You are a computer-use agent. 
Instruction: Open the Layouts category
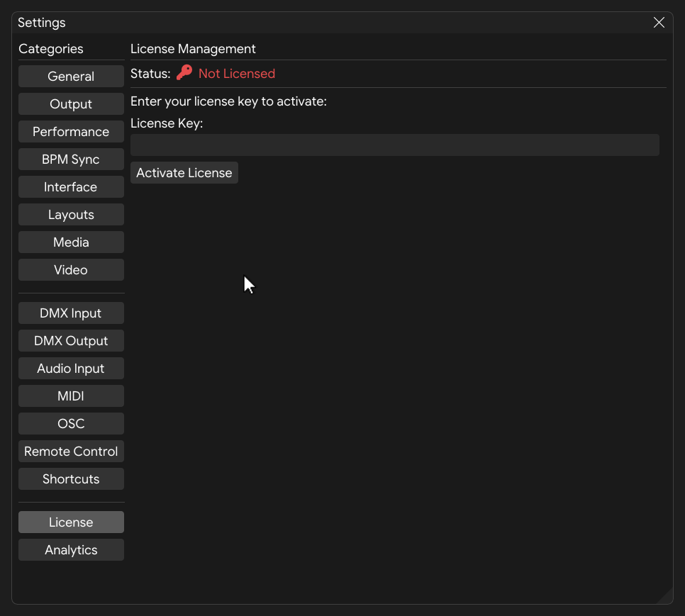click(x=71, y=214)
